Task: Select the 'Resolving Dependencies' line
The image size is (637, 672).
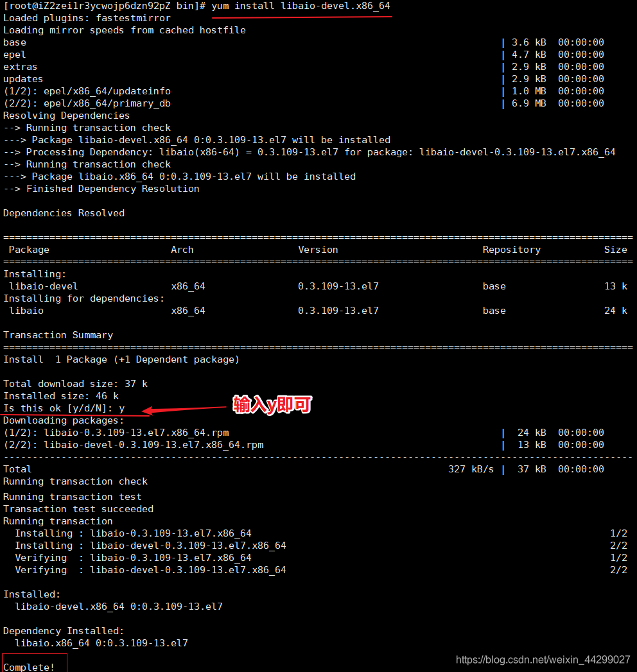Action: 66,116
